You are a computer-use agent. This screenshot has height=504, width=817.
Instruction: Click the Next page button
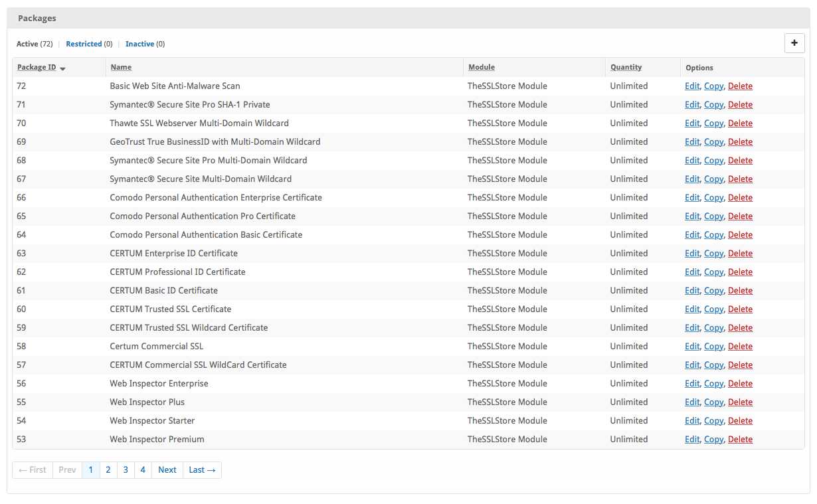click(x=167, y=470)
